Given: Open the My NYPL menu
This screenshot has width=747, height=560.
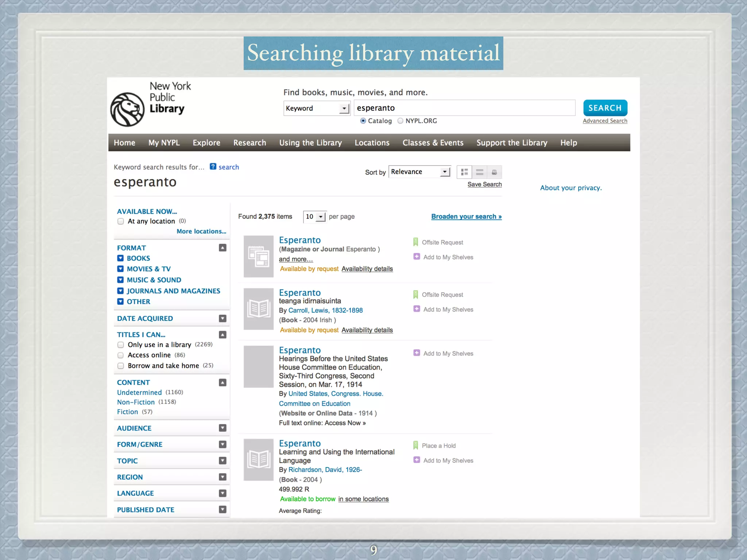Looking at the screenshot, I should (164, 143).
